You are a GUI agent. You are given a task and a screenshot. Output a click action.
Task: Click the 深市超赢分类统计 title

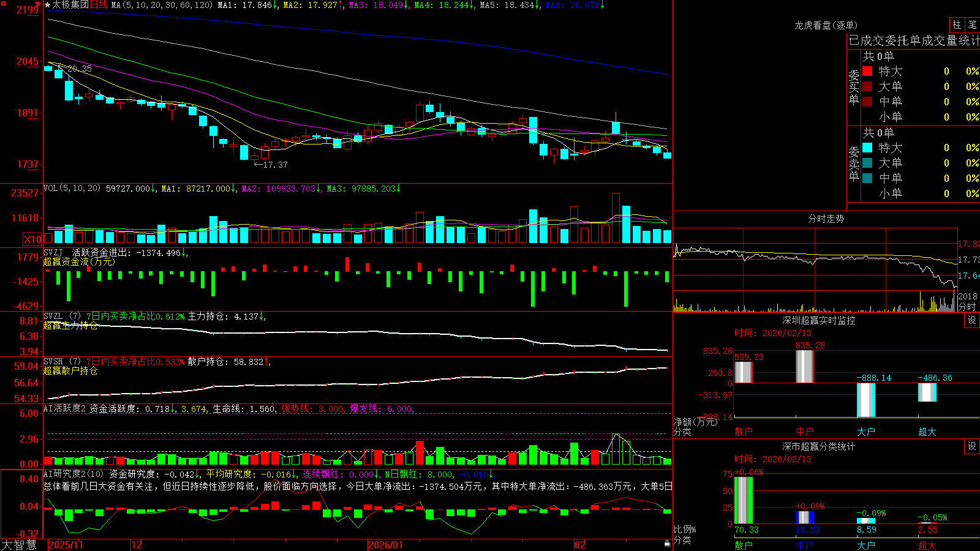tap(819, 446)
